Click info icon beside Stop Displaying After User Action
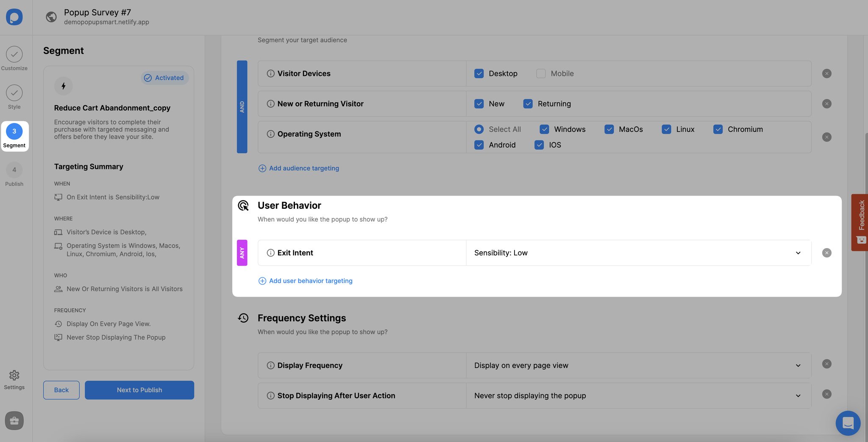The height and width of the screenshot is (442, 868). click(x=270, y=395)
